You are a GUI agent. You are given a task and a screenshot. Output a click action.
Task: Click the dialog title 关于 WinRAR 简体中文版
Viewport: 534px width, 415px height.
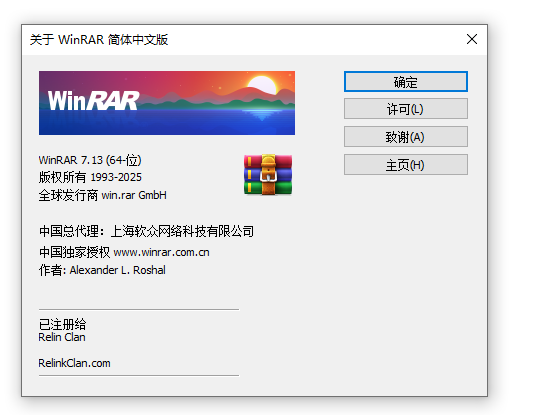pyautogui.click(x=99, y=39)
